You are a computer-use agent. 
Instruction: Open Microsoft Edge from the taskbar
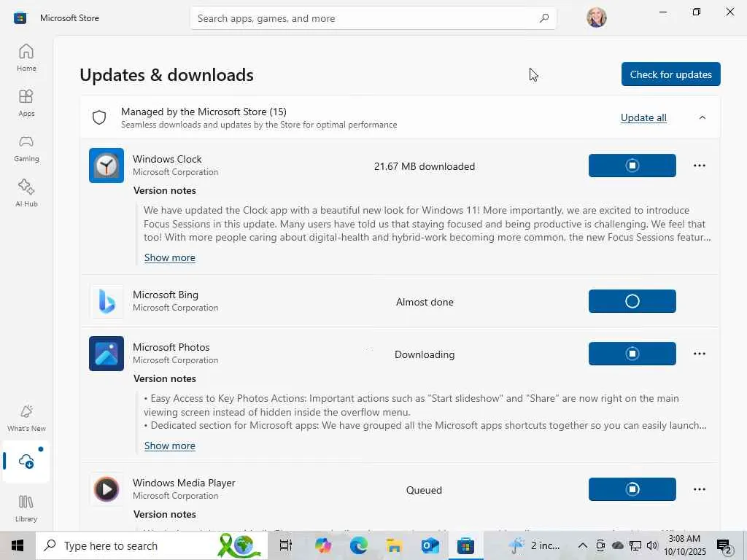click(x=359, y=545)
